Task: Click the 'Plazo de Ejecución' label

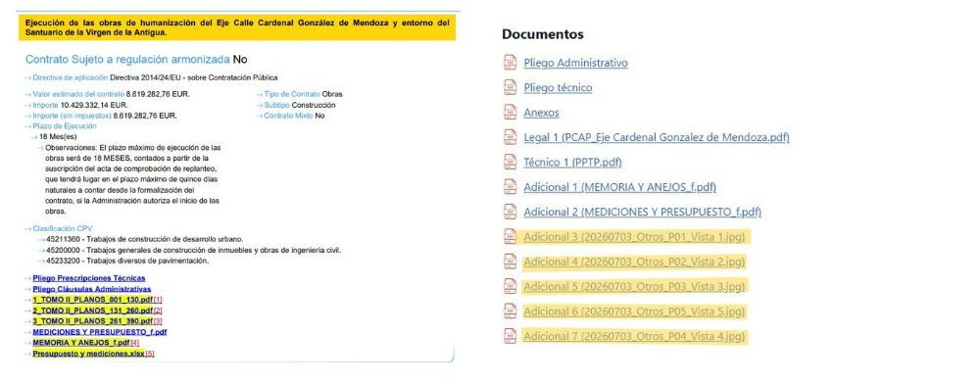Action: click(x=65, y=126)
